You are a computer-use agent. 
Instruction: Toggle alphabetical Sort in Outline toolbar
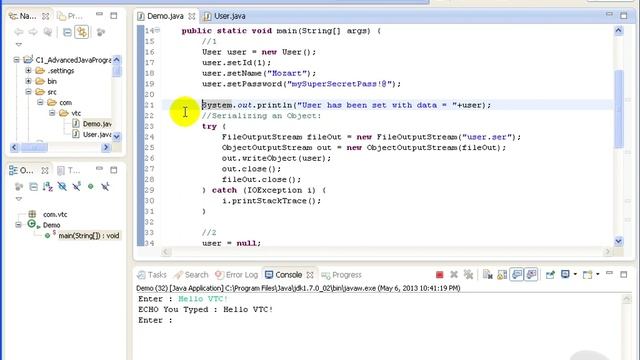click(48, 187)
